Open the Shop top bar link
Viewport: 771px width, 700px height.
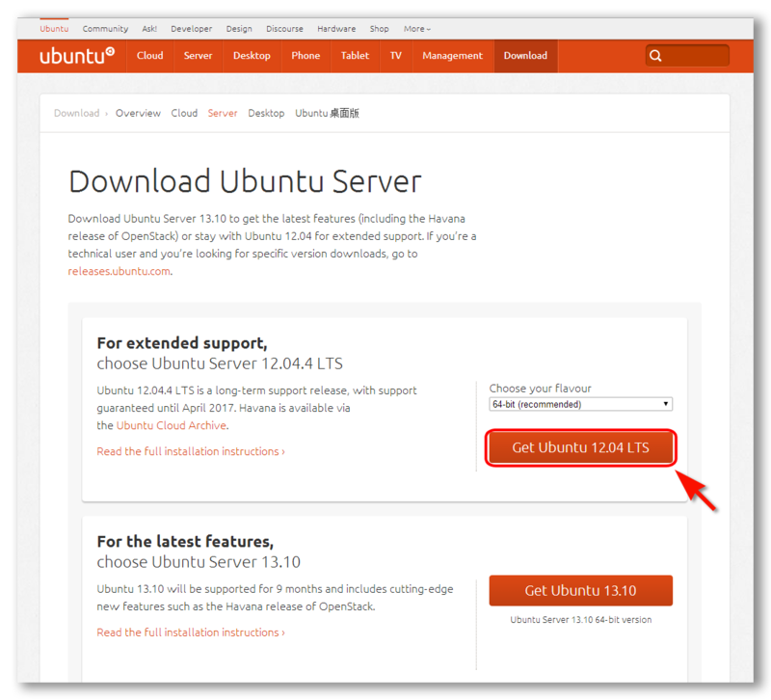(379, 29)
